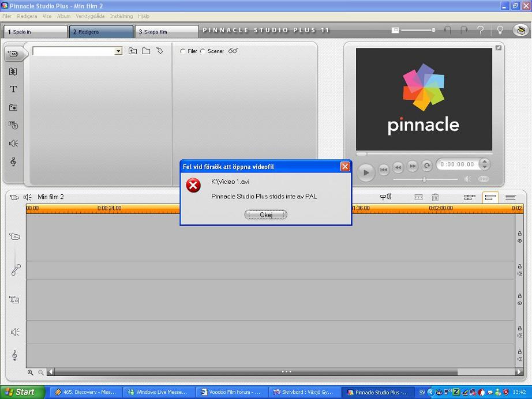Click the trash can delete clip icon
Screen dimensions: 532x399
(436, 197)
